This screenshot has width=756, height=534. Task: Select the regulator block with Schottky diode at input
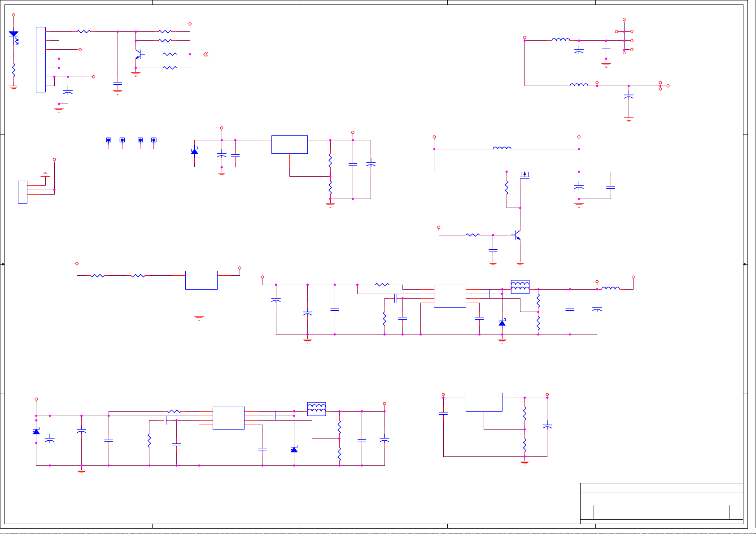(289, 144)
